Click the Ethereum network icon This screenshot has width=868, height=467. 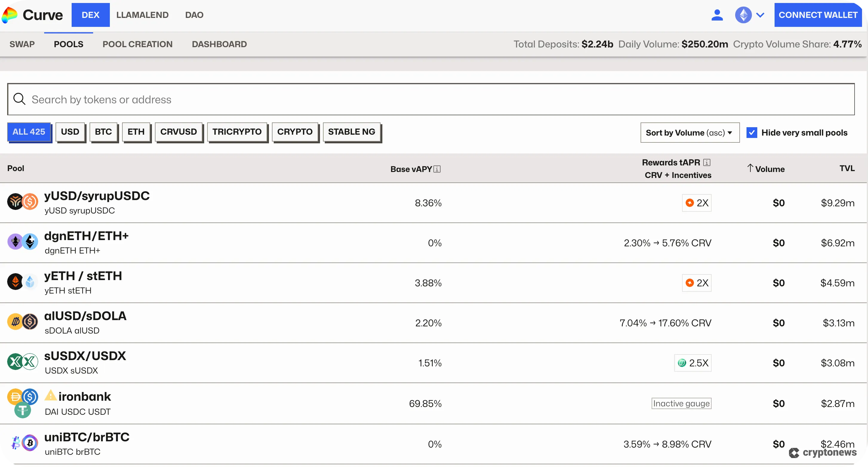click(743, 15)
